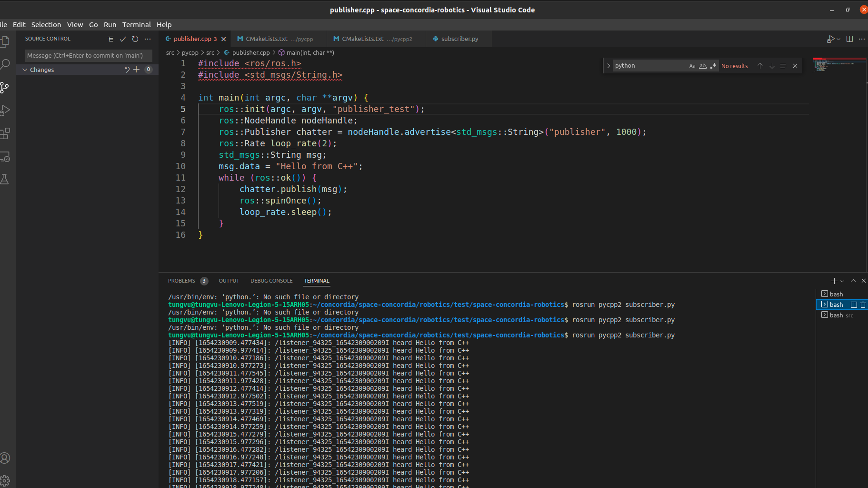Open the Terminal menu
The height and width of the screenshot is (488, 868).
click(x=136, y=25)
